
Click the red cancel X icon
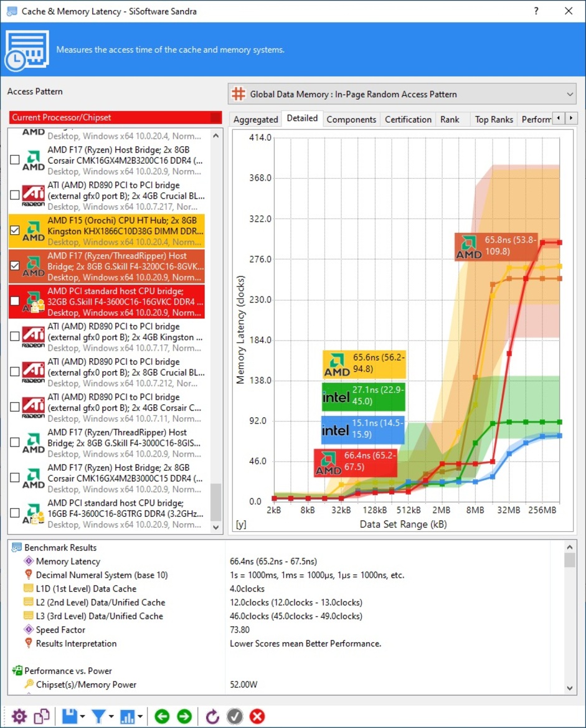pos(257,716)
